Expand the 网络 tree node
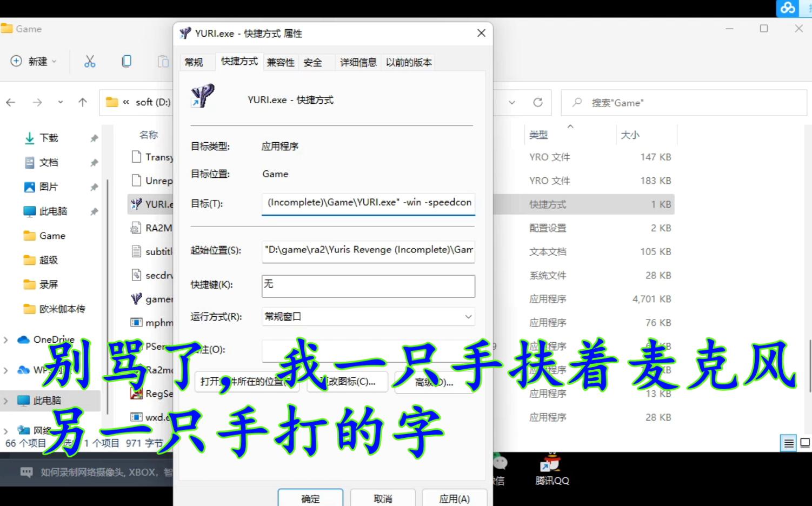Viewport: 812px width, 506px height. pyautogui.click(x=6, y=431)
